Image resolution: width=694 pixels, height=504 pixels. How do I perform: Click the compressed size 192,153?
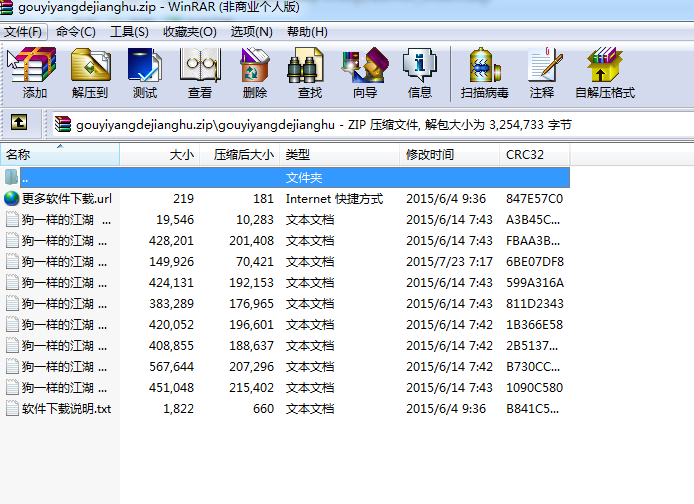pyautogui.click(x=251, y=283)
